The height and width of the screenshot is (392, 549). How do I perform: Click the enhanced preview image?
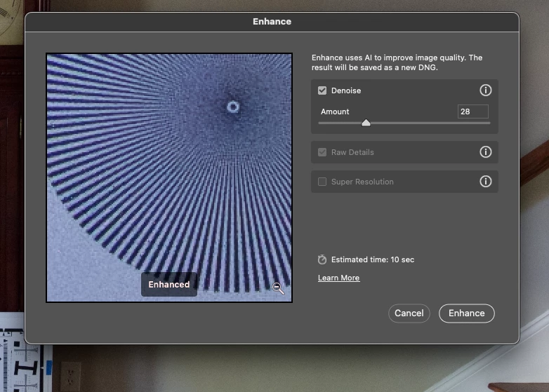(169, 177)
